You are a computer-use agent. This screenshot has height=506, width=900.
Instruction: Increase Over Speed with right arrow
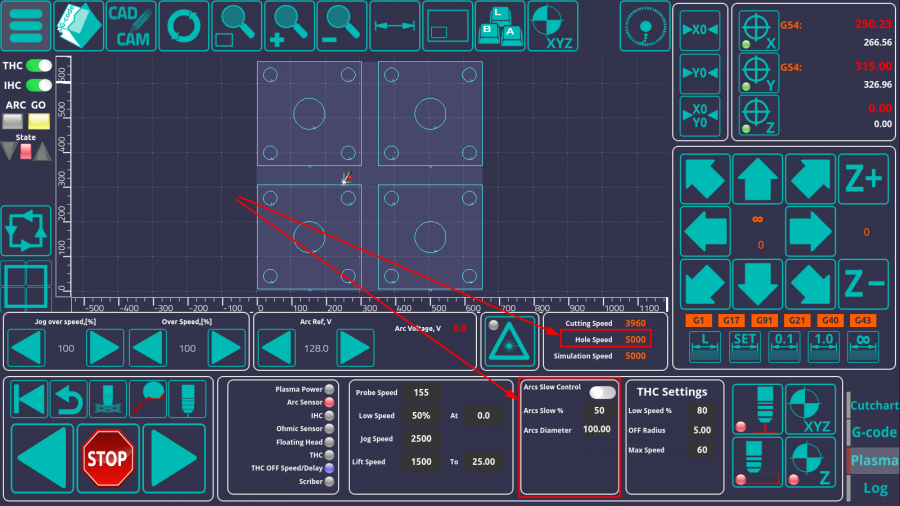pos(225,348)
